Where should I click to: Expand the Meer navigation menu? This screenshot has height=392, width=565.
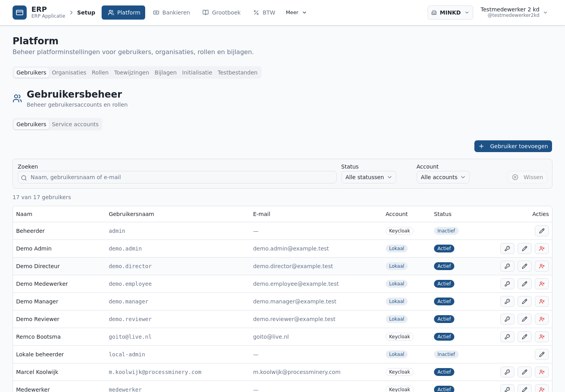[296, 13]
